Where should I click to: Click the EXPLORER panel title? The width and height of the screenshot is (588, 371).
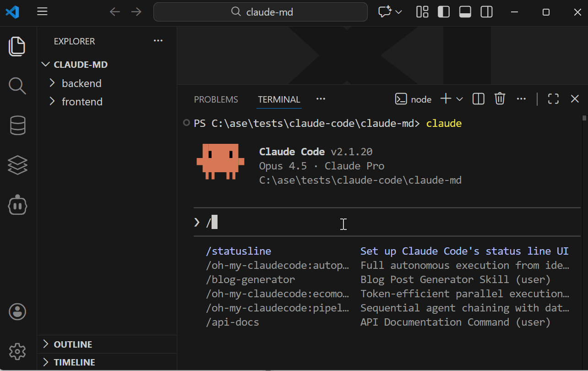[x=74, y=41]
